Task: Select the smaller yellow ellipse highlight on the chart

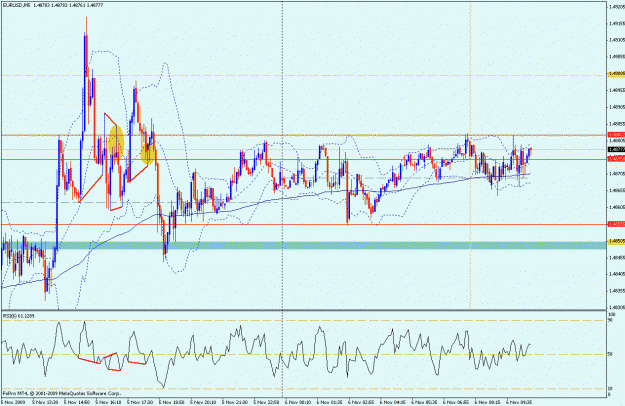Action: (148, 154)
